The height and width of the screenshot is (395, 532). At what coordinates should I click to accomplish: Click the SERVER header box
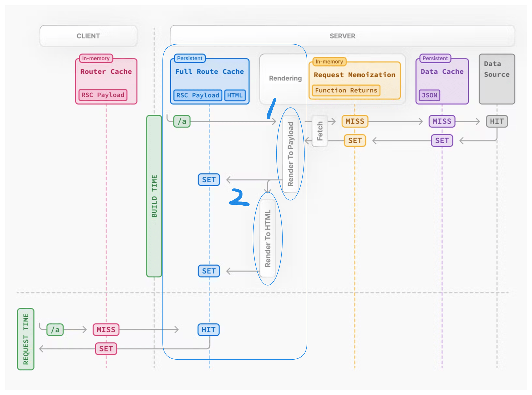(342, 36)
